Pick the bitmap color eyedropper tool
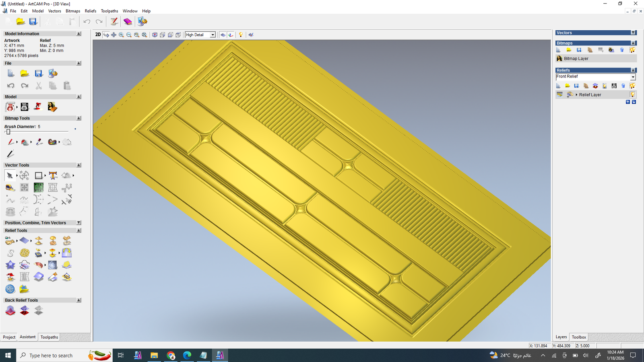644x362 pixels. (39, 142)
